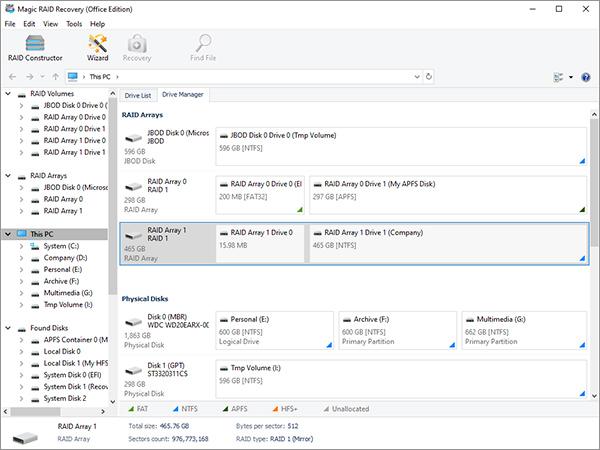The image size is (600, 450).
Task: Open the Tools menu
Action: click(74, 24)
